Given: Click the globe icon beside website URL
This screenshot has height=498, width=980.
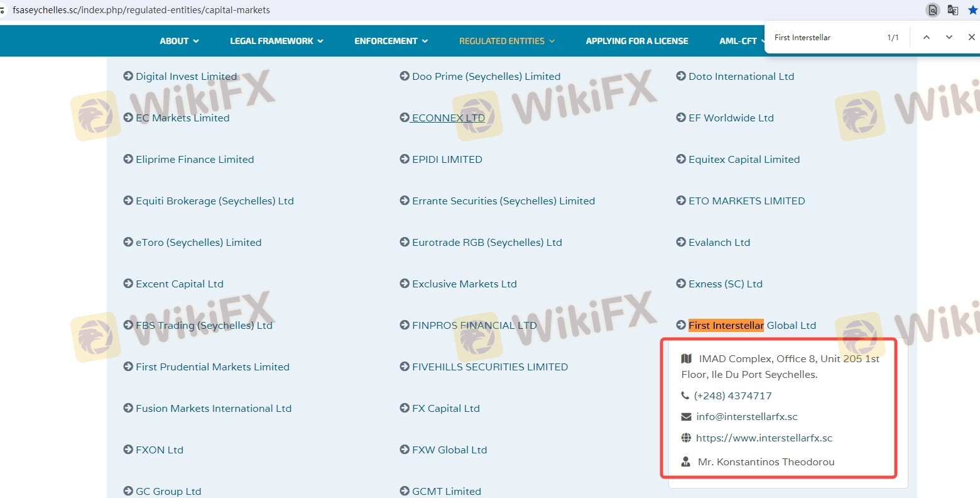Looking at the screenshot, I should click(686, 438).
